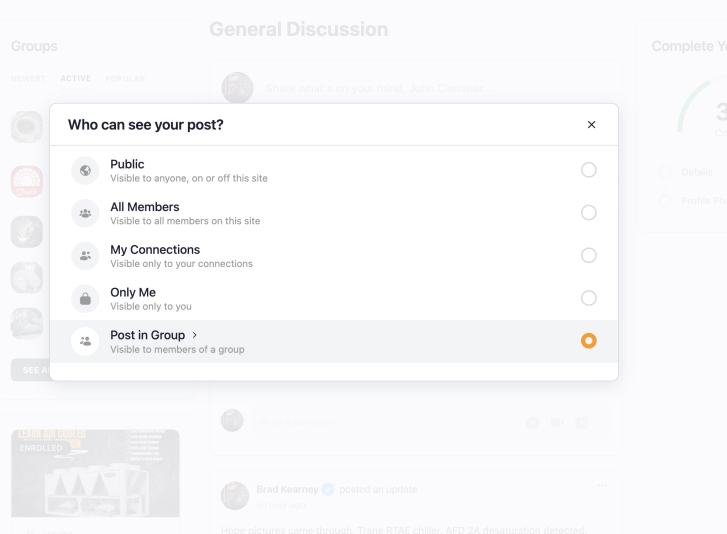Open the post options three-dot menu

[x=602, y=485]
